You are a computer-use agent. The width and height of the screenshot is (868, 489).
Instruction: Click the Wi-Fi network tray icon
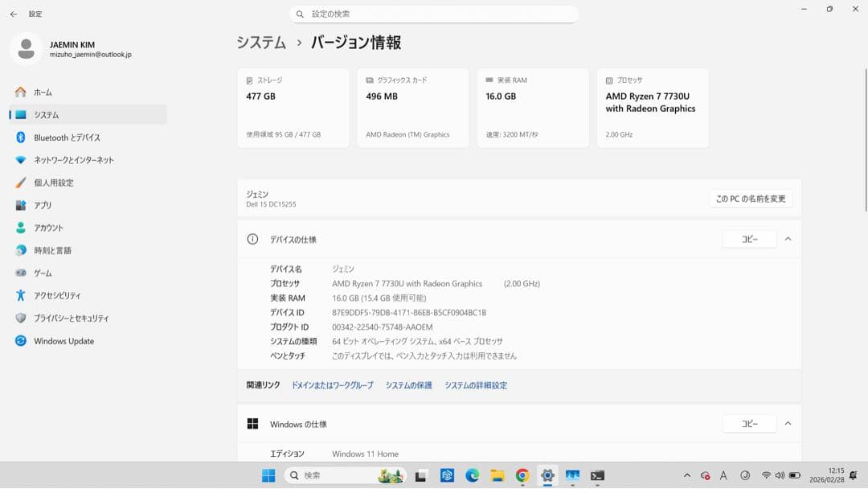[766, 475]
